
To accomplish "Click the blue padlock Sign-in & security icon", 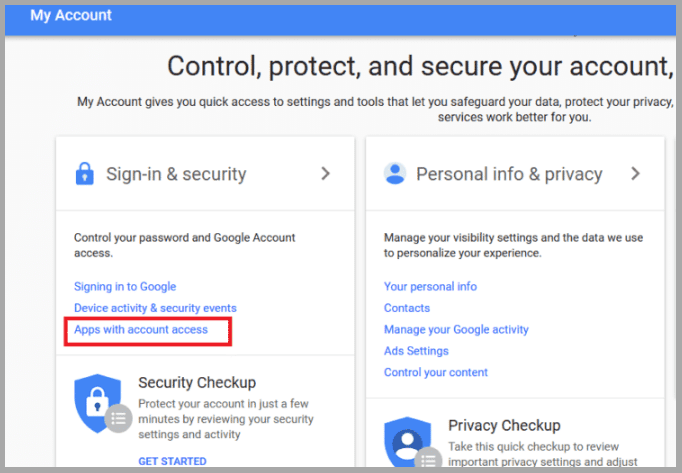I will tap(85, 174).
